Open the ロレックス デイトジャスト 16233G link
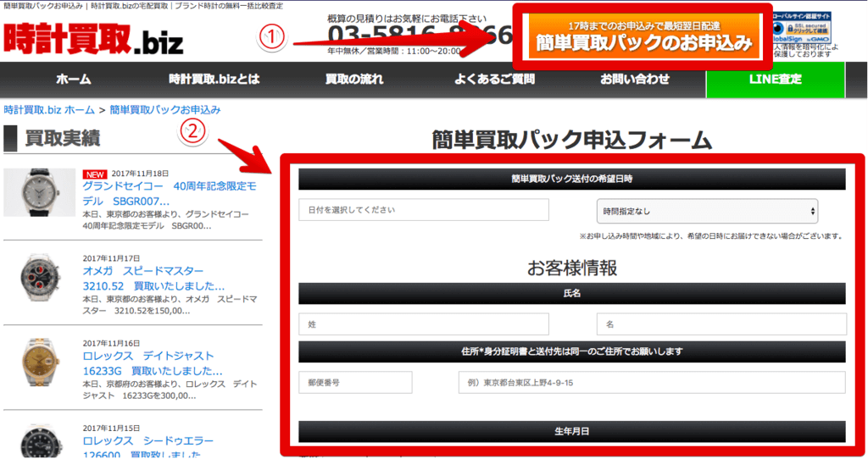 [x=153, y=363]
